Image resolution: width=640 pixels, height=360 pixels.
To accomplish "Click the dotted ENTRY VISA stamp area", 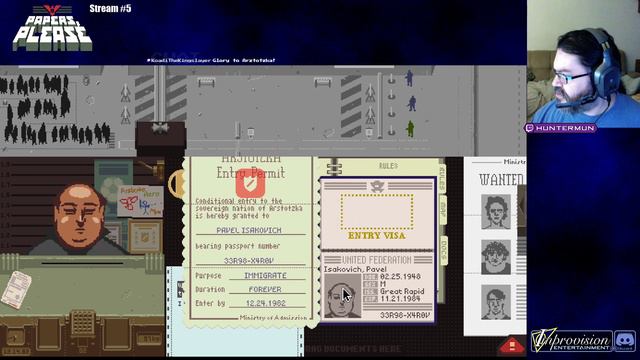I will (377, 212).
